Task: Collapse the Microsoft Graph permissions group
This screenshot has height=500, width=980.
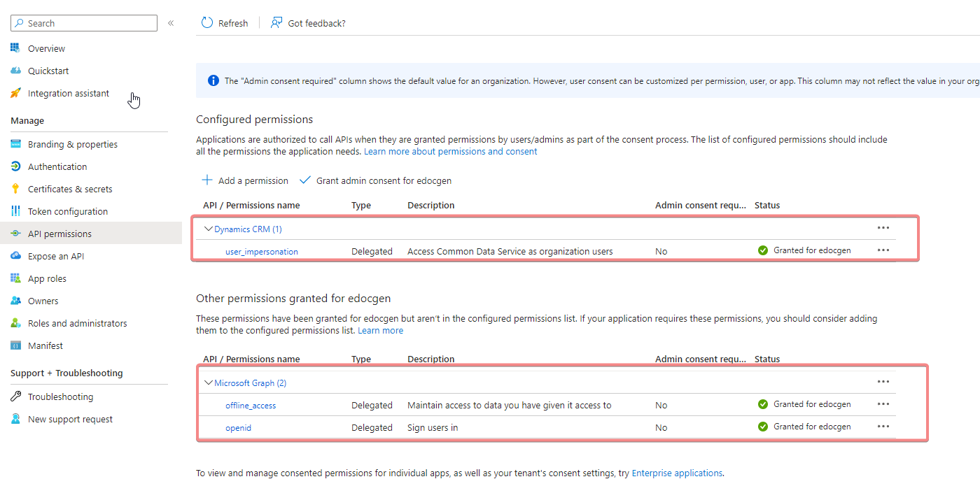Action: point(208,383)
